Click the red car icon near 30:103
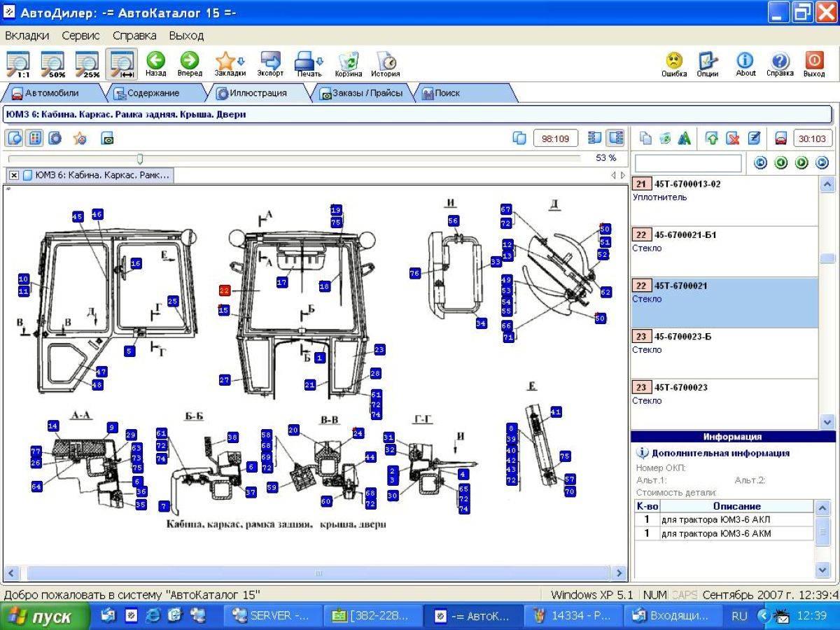The height and width of the screenshot is (630, 840). pyautogui.click(x=781, y=138)
